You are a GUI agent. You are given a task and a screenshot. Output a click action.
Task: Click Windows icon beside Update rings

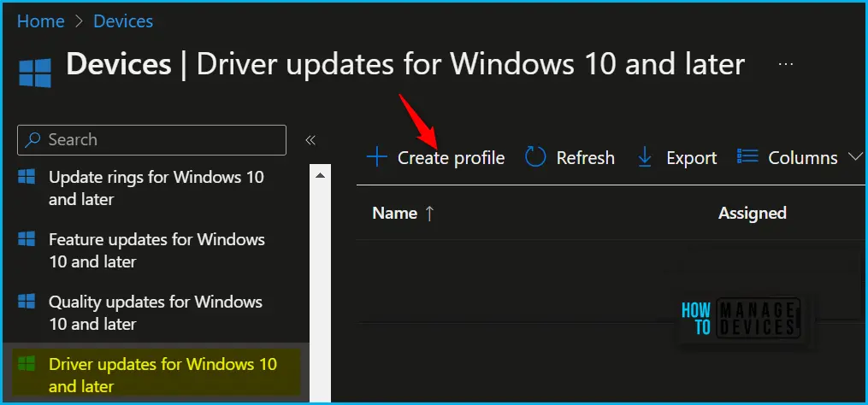[27, 177]
